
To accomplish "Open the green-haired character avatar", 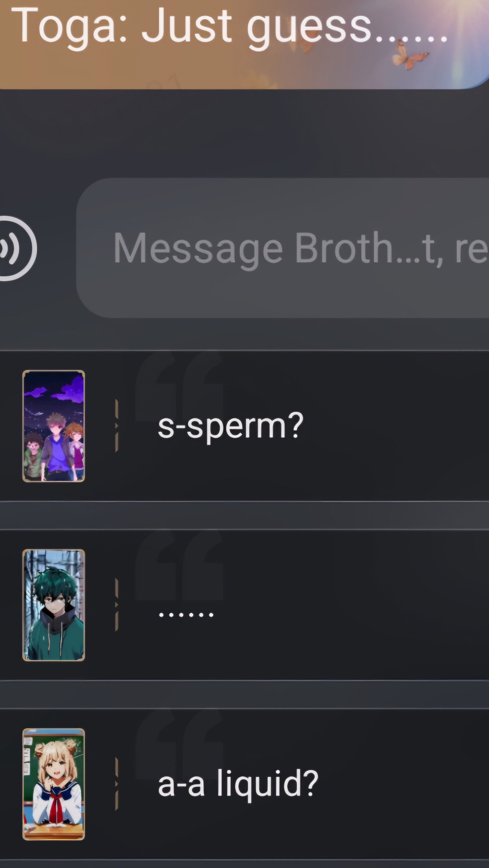I will pos(54,605).
